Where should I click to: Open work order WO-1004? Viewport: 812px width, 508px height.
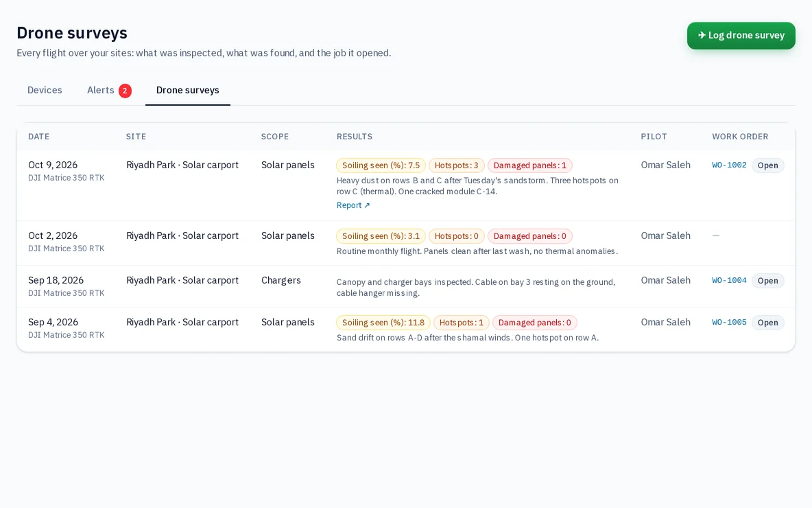click(729, 280)
